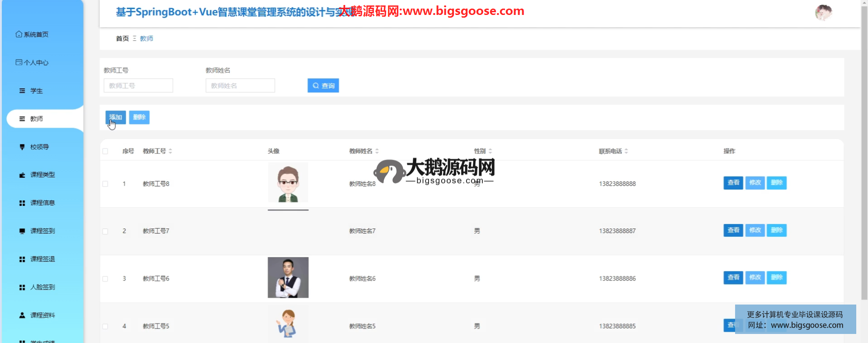
Task: Click the 课程签到 sidebar icon
Action: coord(22,231)
